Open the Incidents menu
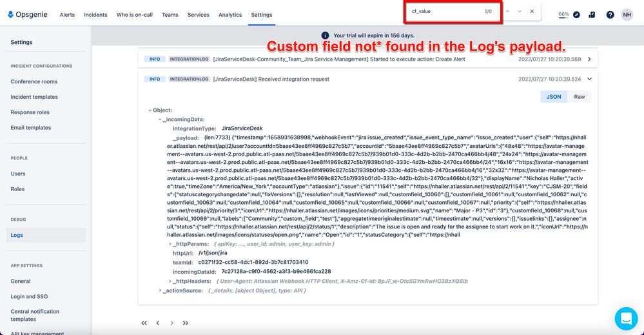 coord(95,15)
